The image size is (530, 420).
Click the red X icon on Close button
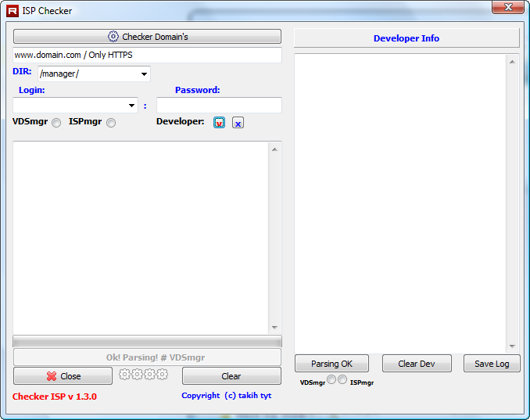[52, 376]
